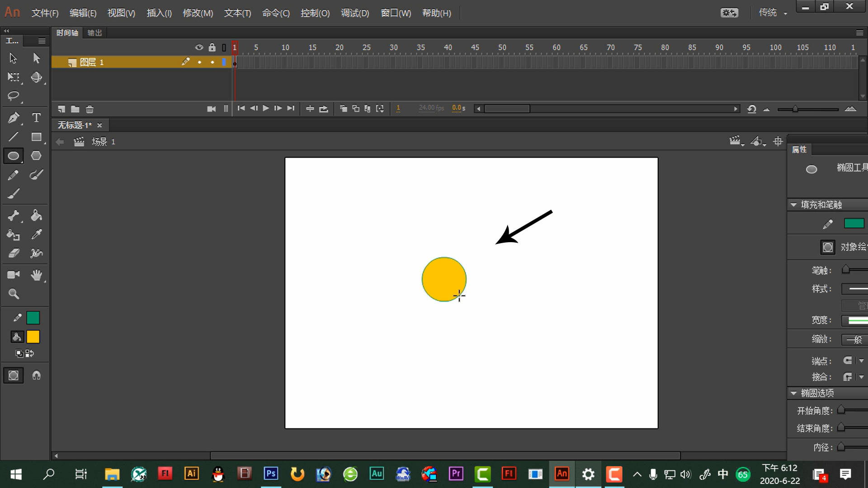The height and width of the screenshot is (488, 868).
Task: Play the timeline animation
Action: point(266,108)
